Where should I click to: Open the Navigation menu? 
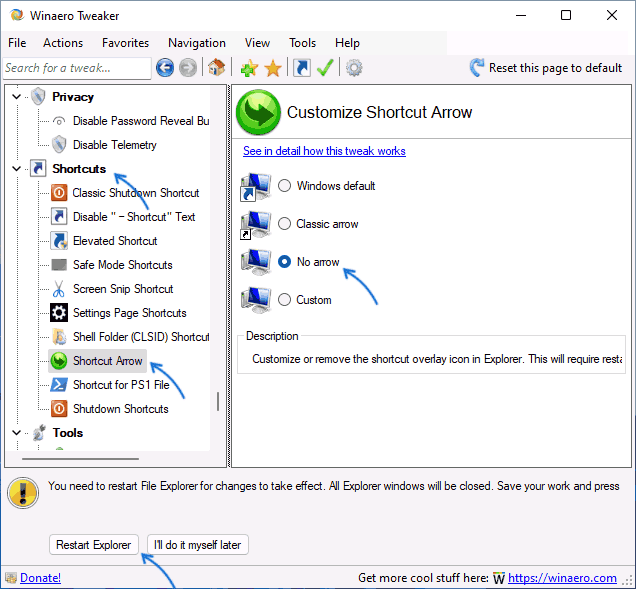197,43
